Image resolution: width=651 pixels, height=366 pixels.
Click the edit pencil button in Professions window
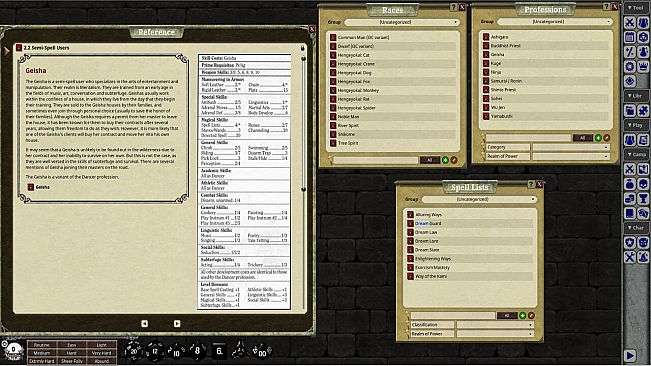pos(607,138)
